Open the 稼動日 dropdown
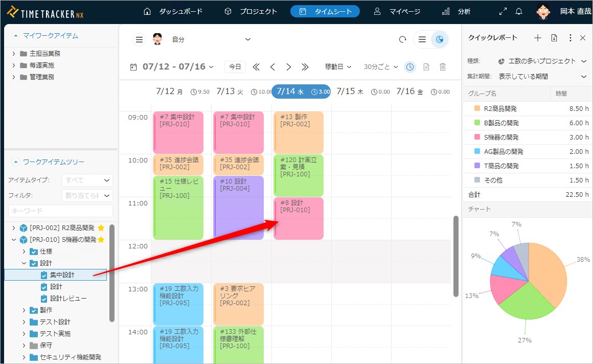 point(338,67)
